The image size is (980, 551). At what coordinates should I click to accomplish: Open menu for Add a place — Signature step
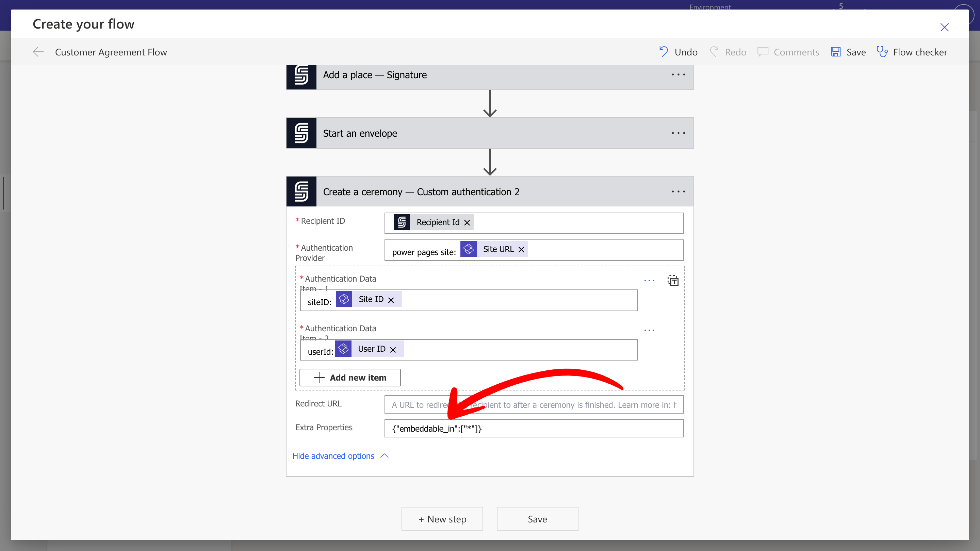tap(678, 75)
